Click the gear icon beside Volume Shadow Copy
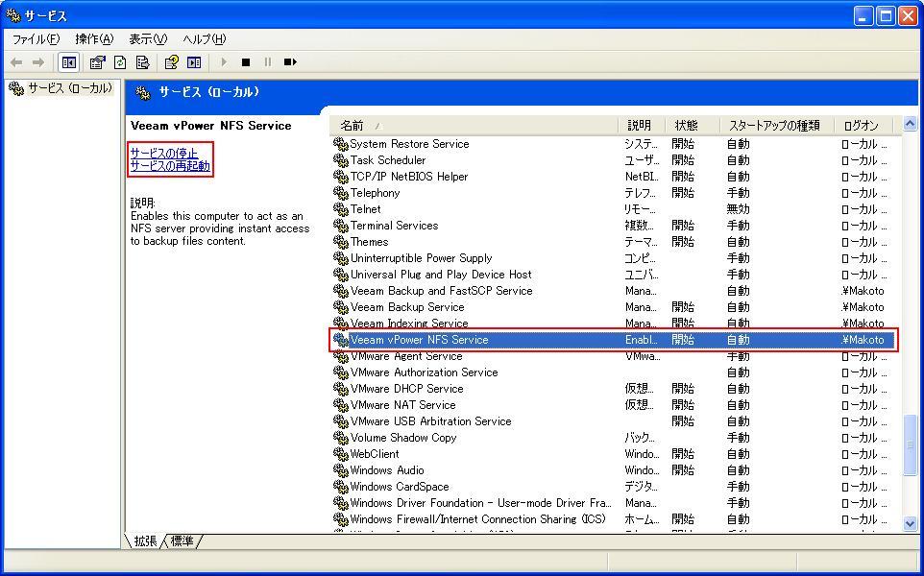 [341, 438]
